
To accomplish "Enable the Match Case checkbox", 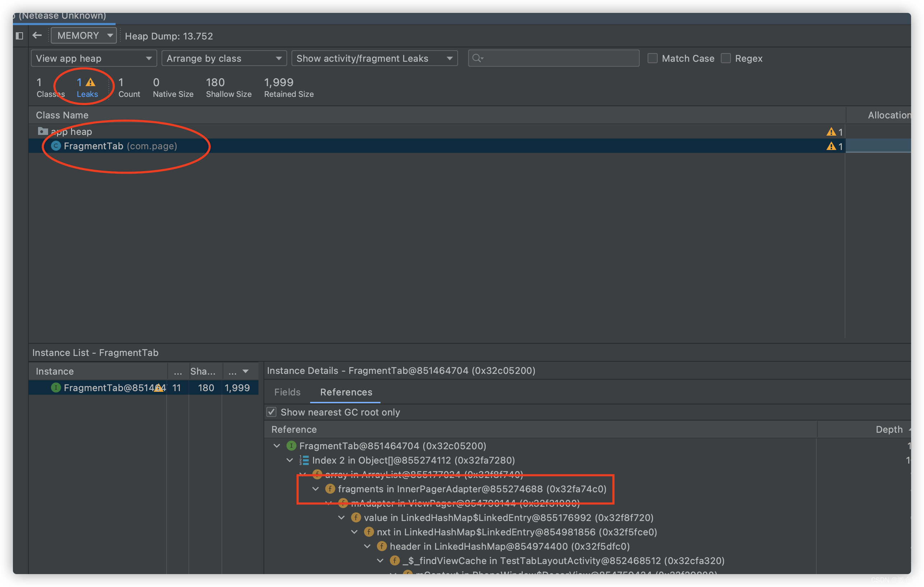I will point(652,58).
